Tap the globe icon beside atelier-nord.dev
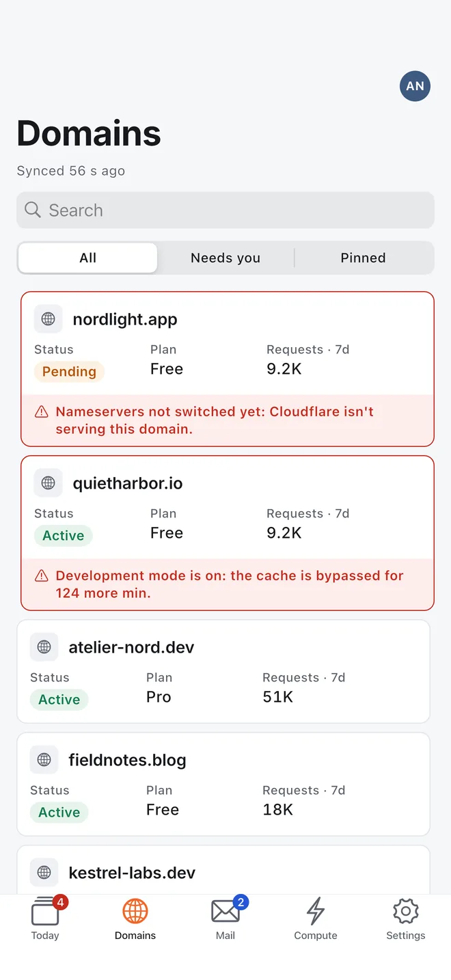The height and width of the screenshot is (980, 451). pos(44,647)
